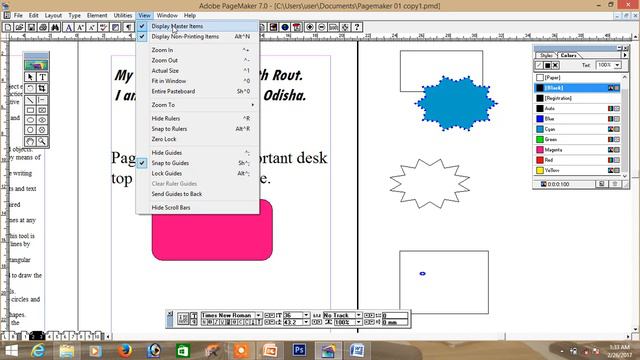Select the Constrained Line tool
Viewport: 640px width, 360px height.
42,100
